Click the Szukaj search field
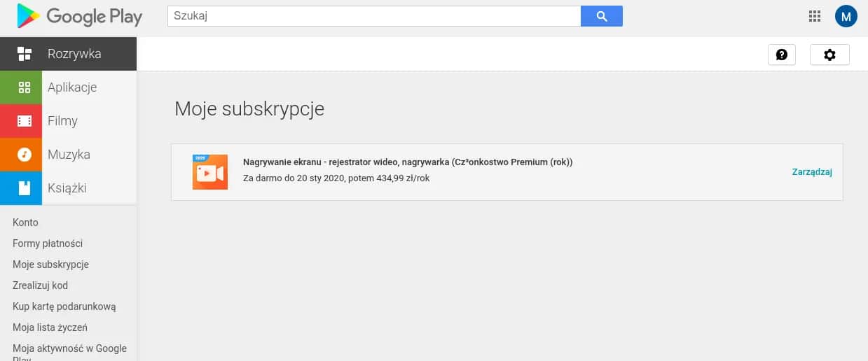The width and height of the screenshot is (868, 361). tap(373, 16)
